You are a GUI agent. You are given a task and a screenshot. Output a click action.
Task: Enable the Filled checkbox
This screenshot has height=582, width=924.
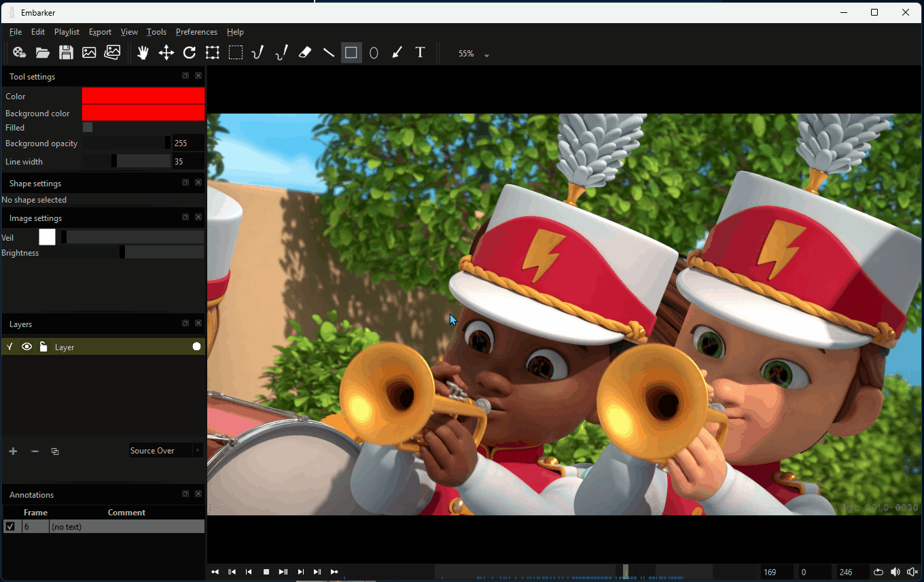click(88, 127)
